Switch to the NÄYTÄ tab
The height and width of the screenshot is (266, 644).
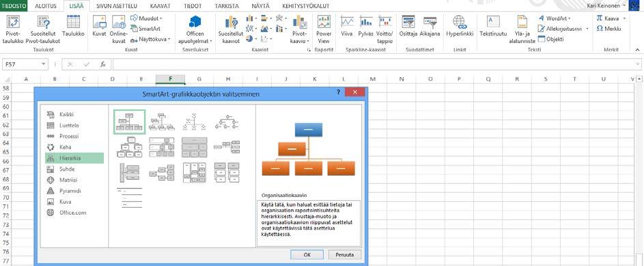coord(260,6)
